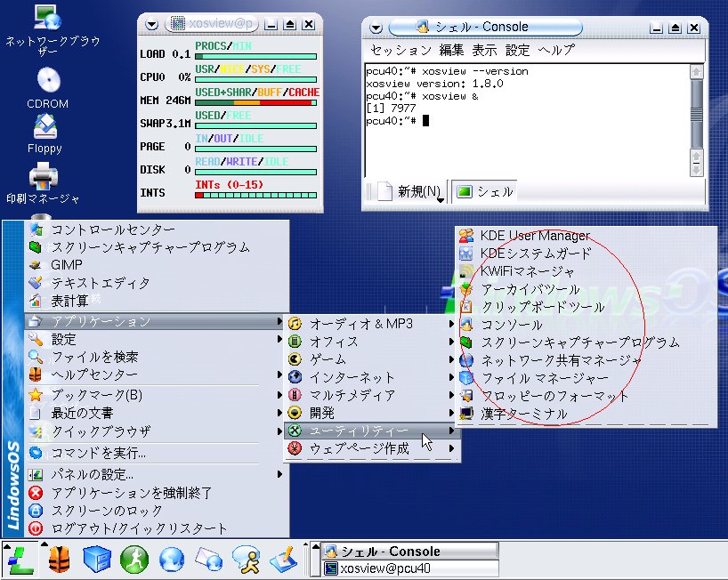The height and width of the screenshot is (580, 728).
Task: Open テキストエディタ from the launch menu
Action: [157, 283]
